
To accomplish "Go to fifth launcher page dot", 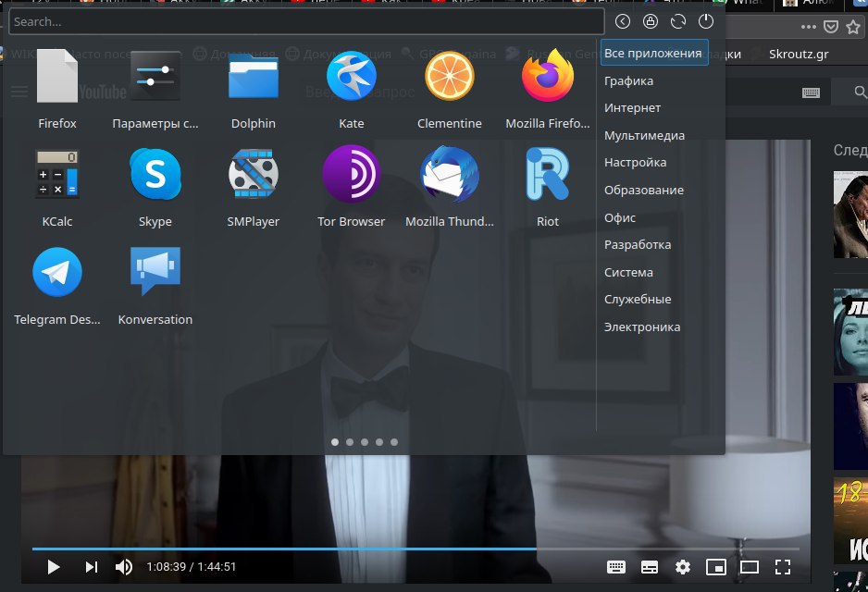I will point(394,442).
